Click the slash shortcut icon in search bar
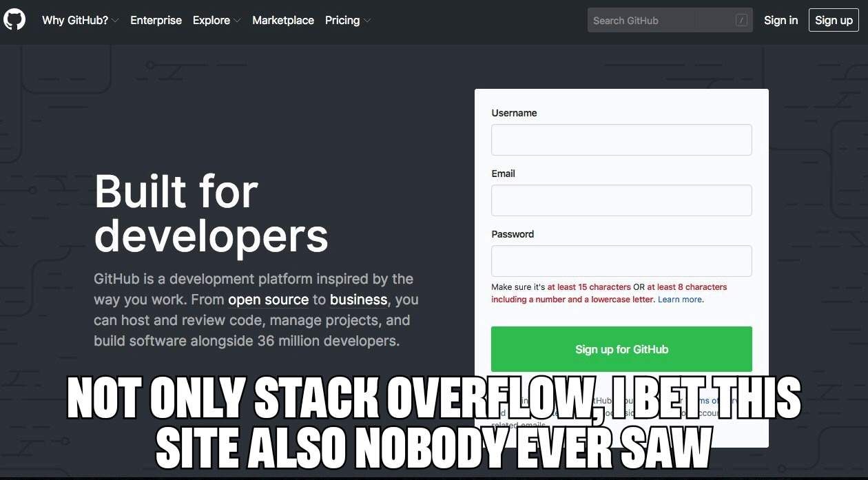 coord(742,20)
